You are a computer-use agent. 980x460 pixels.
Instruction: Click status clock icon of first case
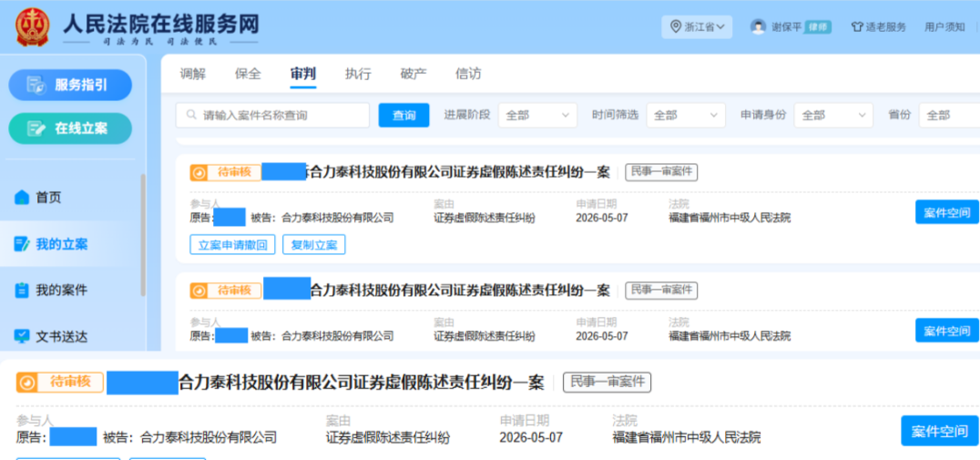click(199, 172)
